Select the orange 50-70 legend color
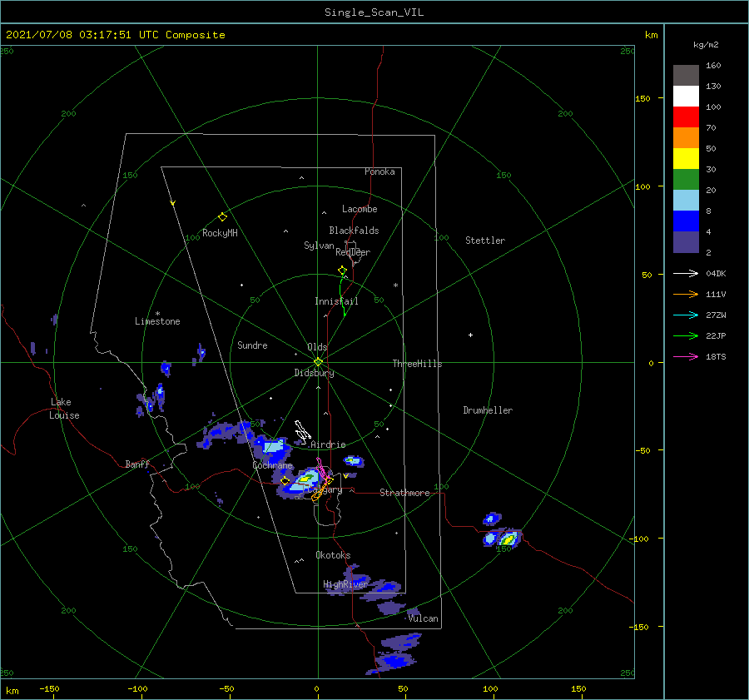Screen dimensions: 749x700 coord(686,138)
